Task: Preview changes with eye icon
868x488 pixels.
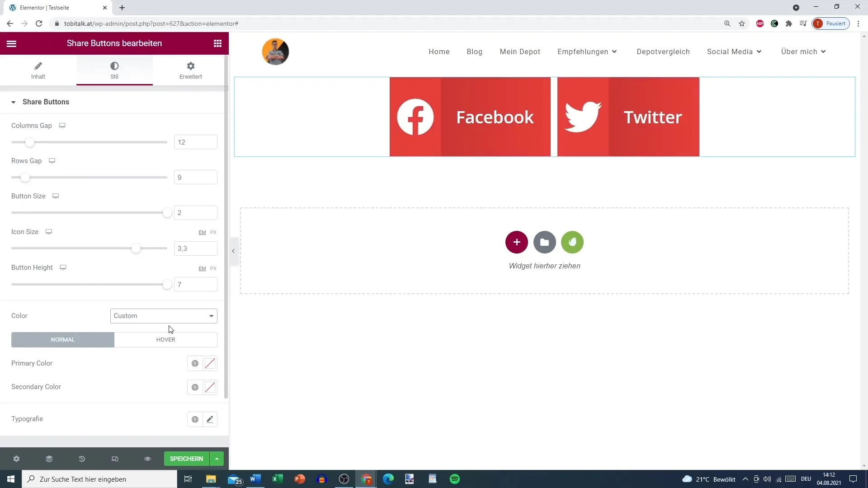Action: [147, 459]
